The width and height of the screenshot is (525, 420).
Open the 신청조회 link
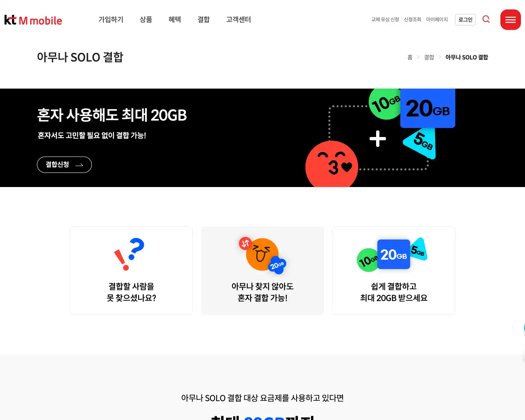413,19
